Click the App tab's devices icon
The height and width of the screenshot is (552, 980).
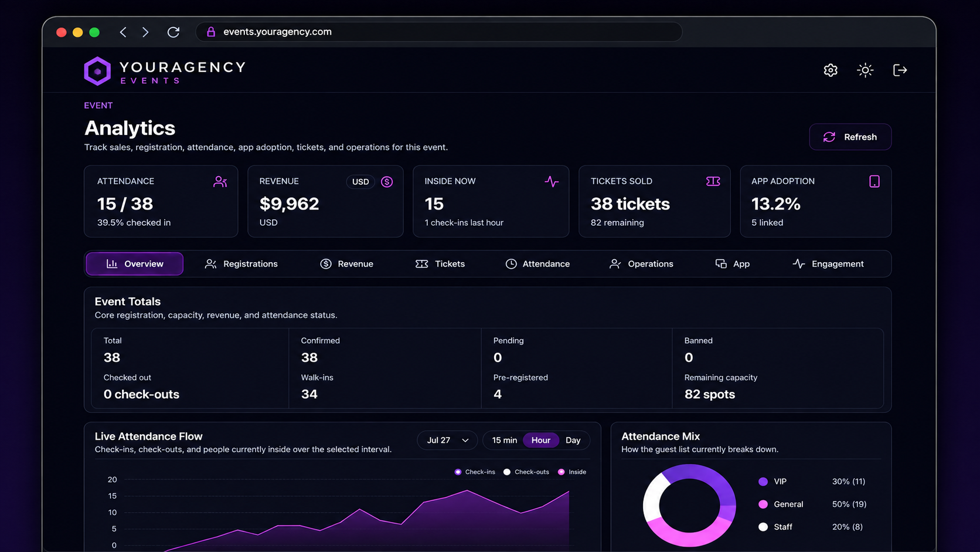[721, 264]
